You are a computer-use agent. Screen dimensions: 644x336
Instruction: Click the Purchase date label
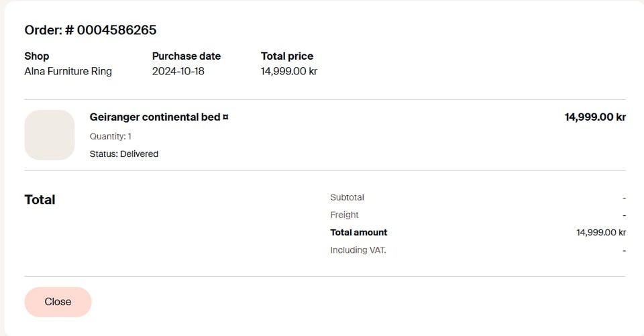pyautogui.click(x=186, y=56)
